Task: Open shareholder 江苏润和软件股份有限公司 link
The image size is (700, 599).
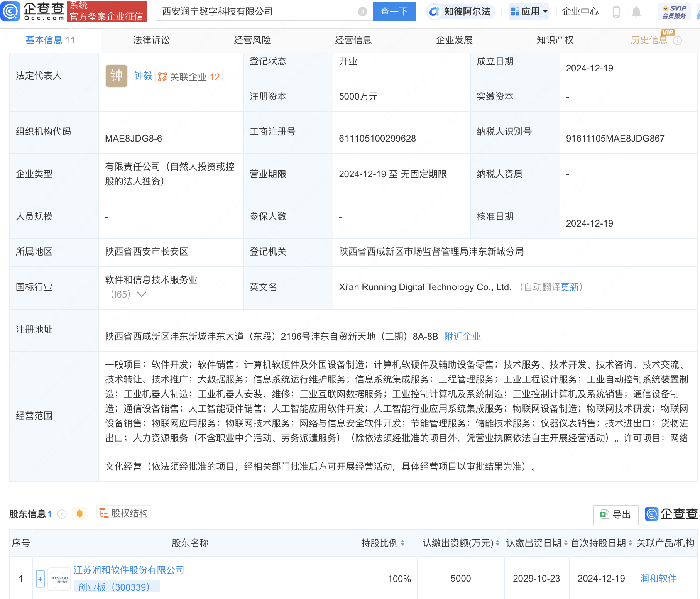Action: point(129,570)
